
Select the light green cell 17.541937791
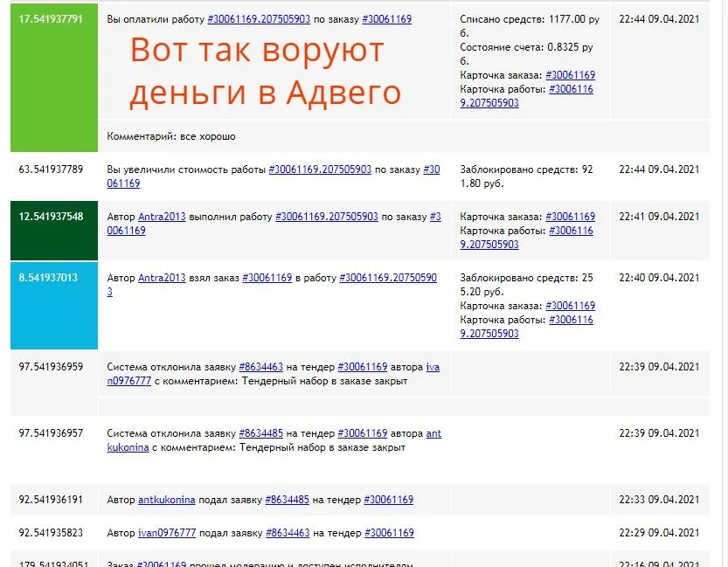pos(54,78)
